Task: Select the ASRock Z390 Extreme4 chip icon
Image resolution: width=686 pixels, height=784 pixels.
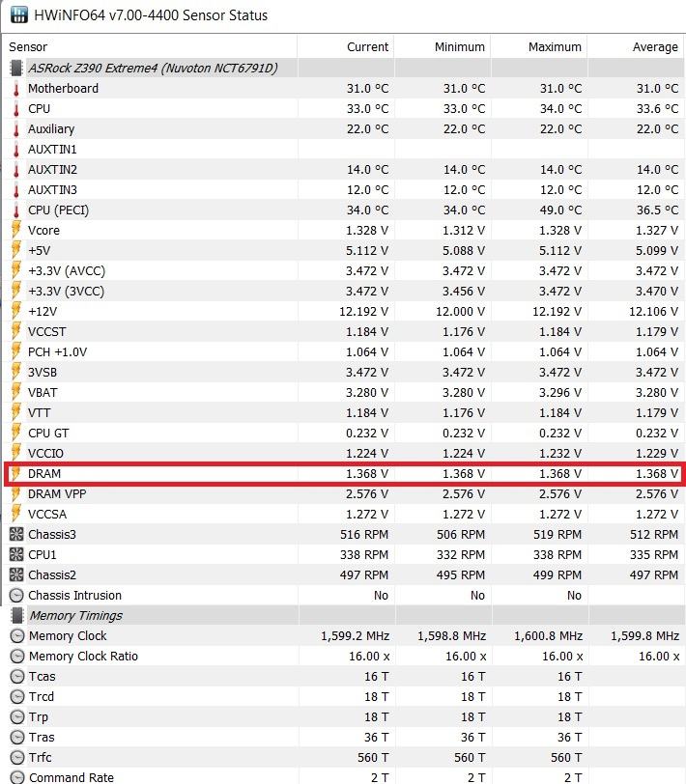Action: point(16,68)
